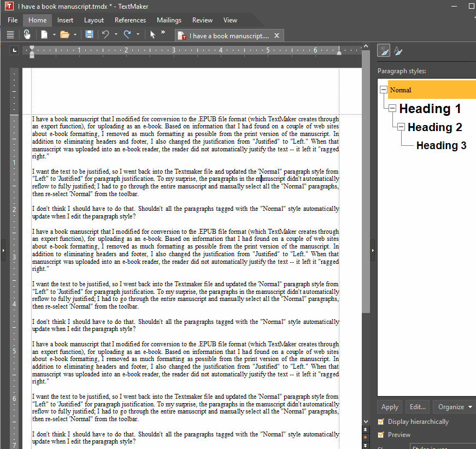Disable the Preview checkbox
The height and width of the screenshot is (449, 476).
(x=381, y=435)
